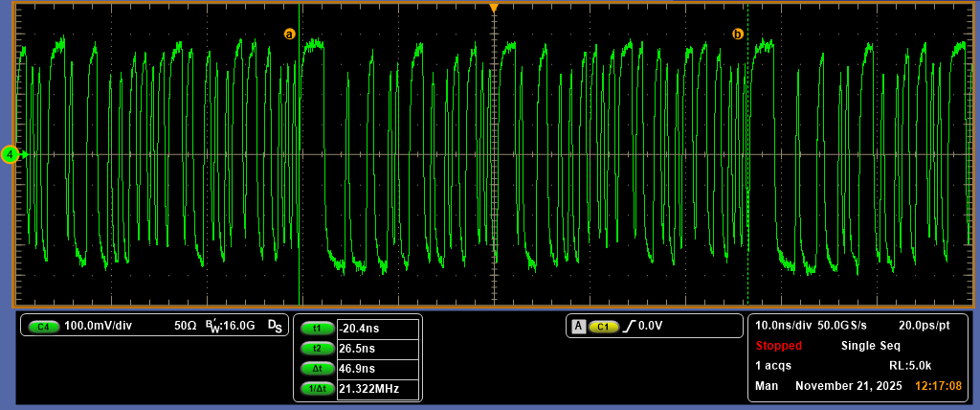Click the 1/Δt frequency badge
The width and height of the screenshot is (980, 410).
(x=317, y=388)
